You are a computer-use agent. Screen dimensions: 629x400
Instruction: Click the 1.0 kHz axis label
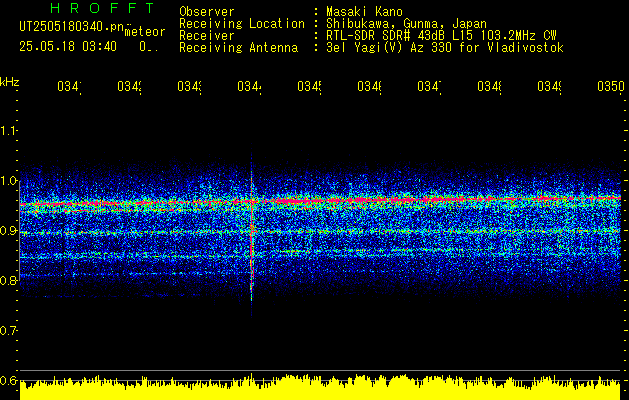pos(9,181)
